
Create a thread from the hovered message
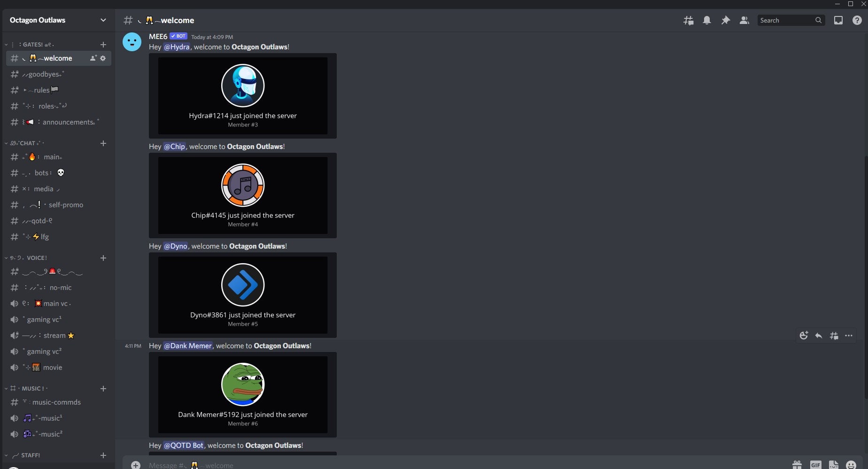(x=834, y=336)
